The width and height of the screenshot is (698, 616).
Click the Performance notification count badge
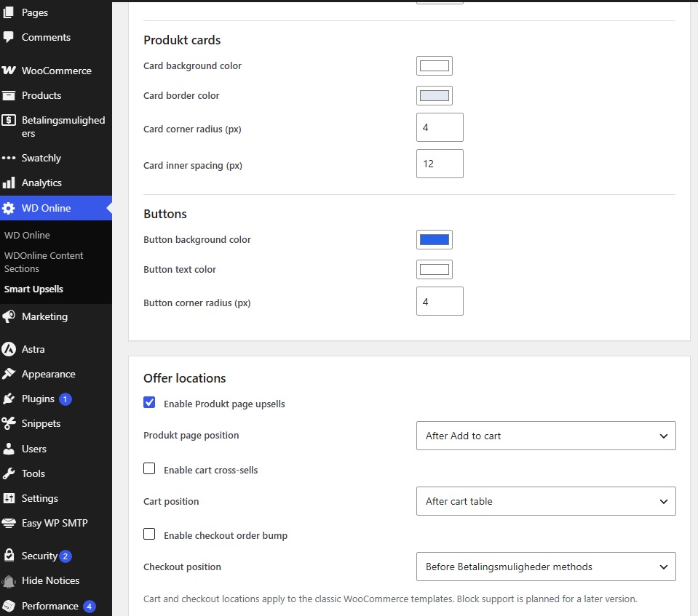pos(89,607)
